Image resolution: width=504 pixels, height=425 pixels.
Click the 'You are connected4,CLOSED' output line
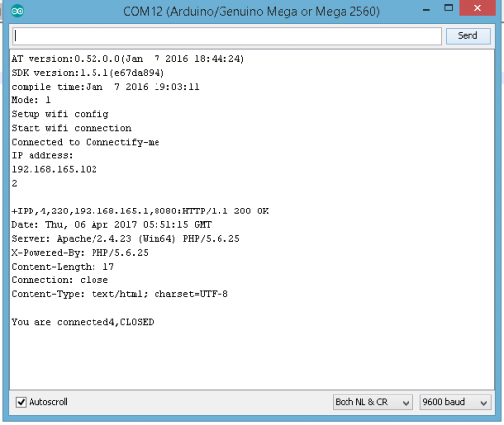(x=83, y=322)
